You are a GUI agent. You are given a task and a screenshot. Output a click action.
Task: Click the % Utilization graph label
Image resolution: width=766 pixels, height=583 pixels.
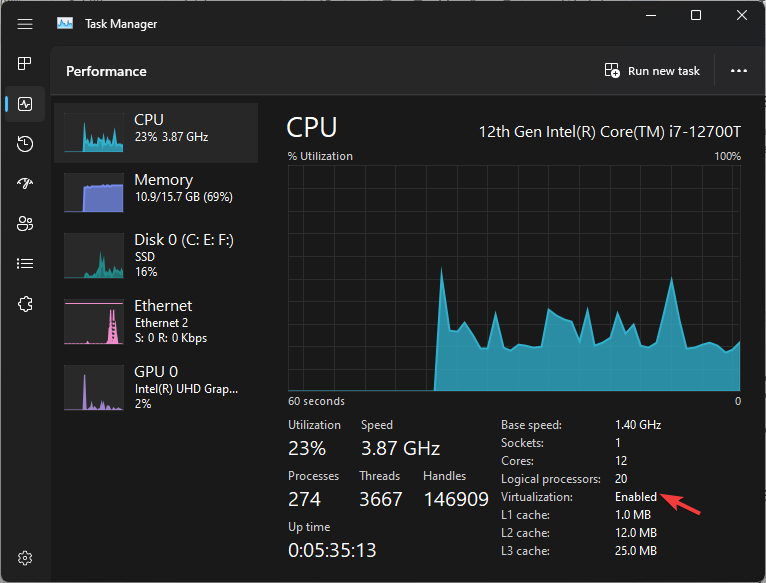coord(320,156)
